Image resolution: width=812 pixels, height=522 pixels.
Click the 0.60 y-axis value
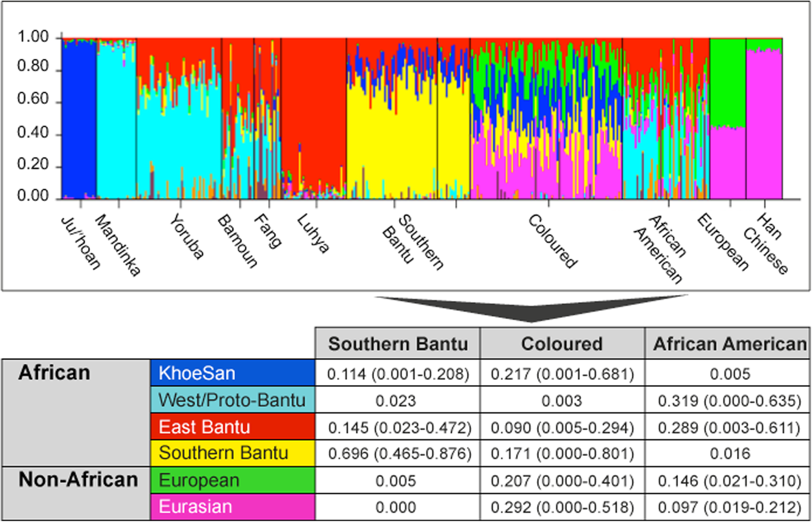pos(33,99)
